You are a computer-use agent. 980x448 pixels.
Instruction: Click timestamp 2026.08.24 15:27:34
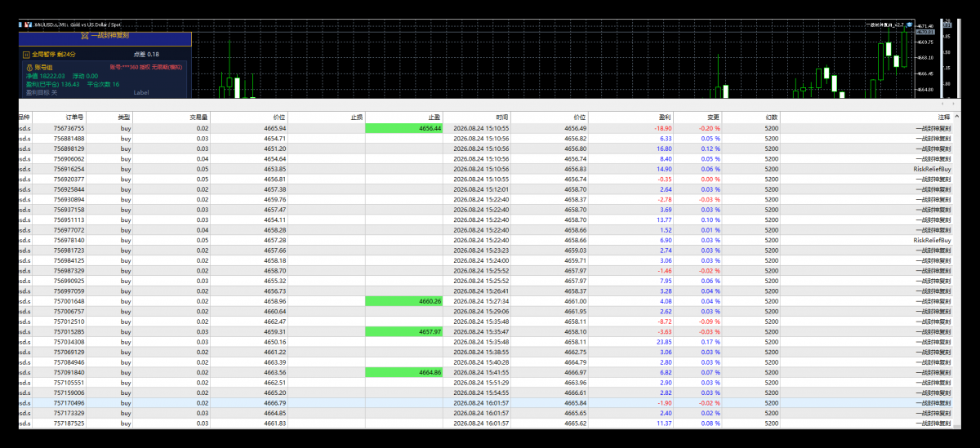481,301
